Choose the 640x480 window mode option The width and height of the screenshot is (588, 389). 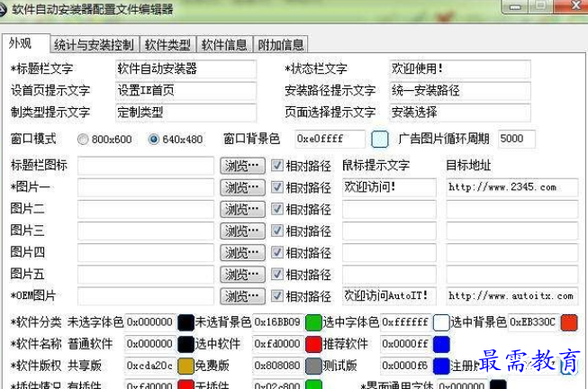click(x=153, y=140)
